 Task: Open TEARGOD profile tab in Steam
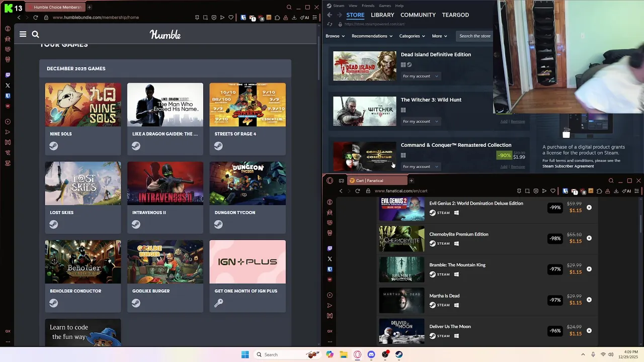(x=455, y=15)
